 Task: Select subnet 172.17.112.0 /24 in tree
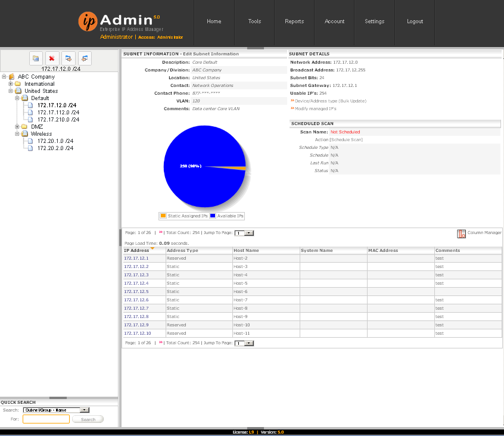pos(58,113)
